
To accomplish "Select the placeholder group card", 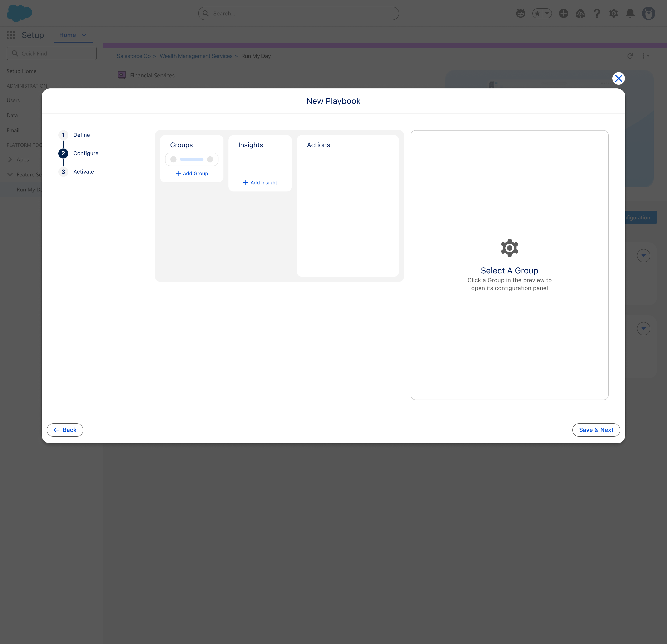I will (192, 159).
